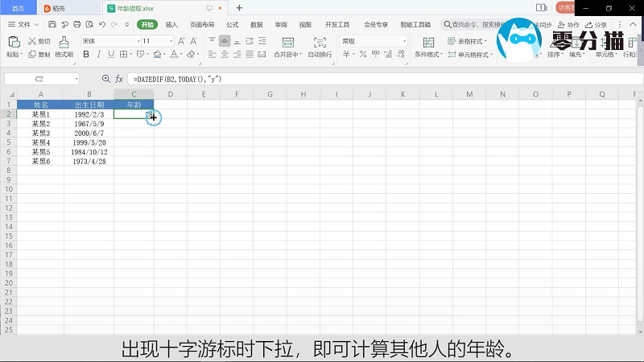644x362 pixels.
Task: Click the fill color bucket icon
Action: (x=157, y=54)
